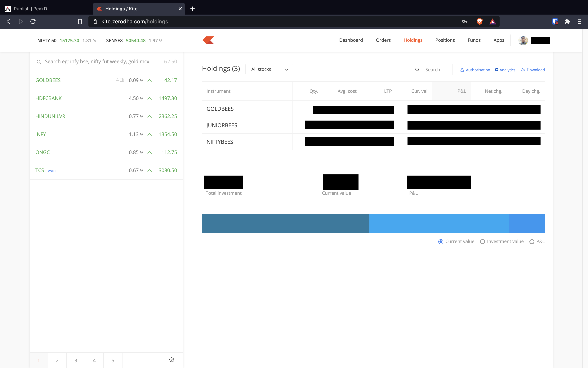The width and height of the screenshot is (588, 368).
Task: Open the Funds page
Action: pyautogui.click(x=474, y=40)
